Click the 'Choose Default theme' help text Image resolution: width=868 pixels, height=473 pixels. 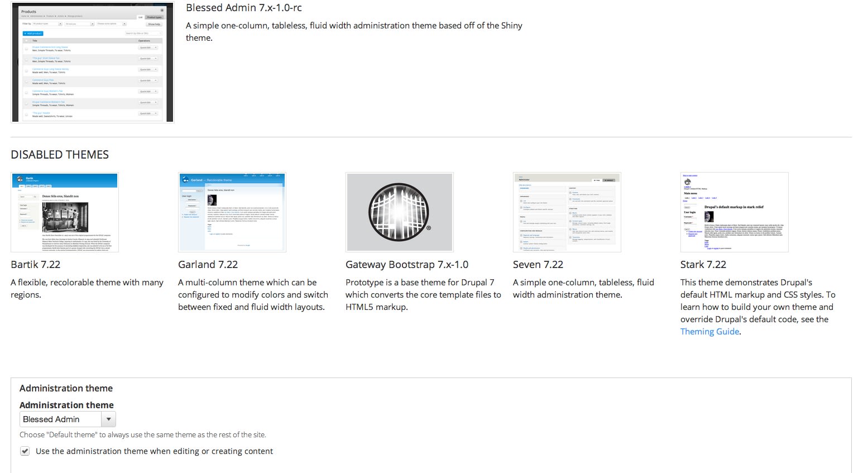143,434
